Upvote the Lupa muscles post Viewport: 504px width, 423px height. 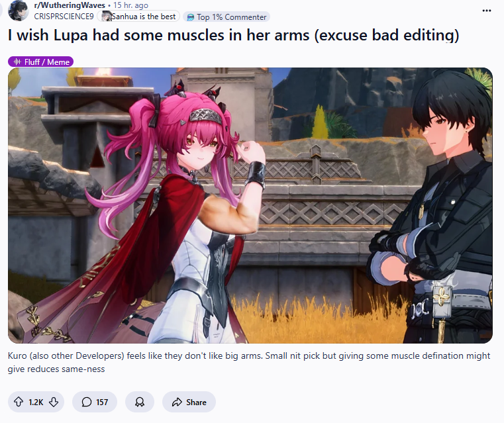19,402
